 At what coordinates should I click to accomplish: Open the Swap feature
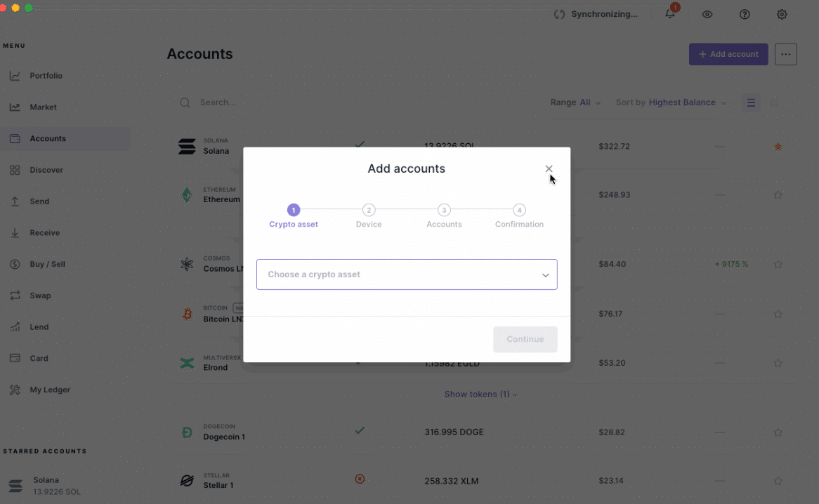(40, 296)
